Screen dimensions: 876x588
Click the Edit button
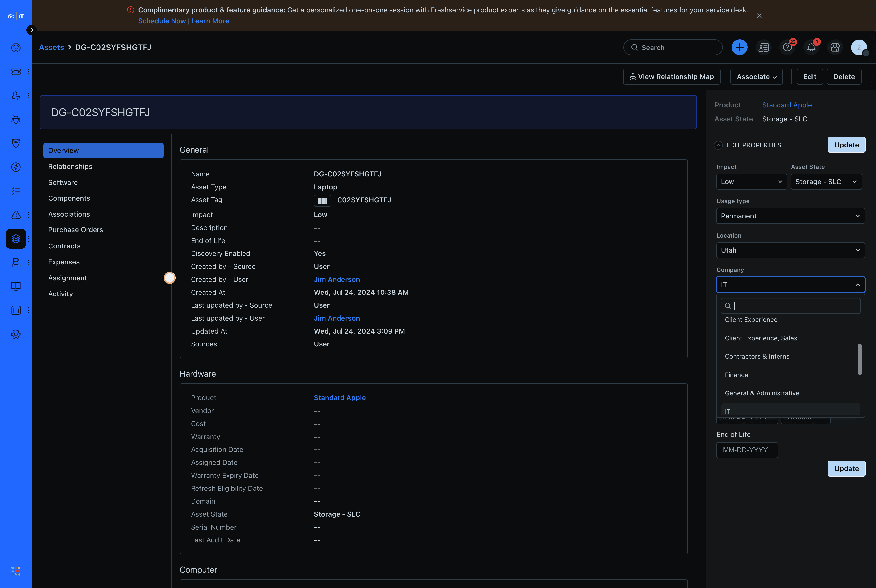810,77
